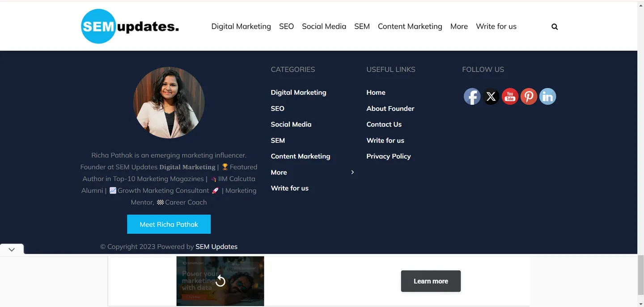Open the Home link under Useful Links
644x307 pixels.
tap(376, 92)
